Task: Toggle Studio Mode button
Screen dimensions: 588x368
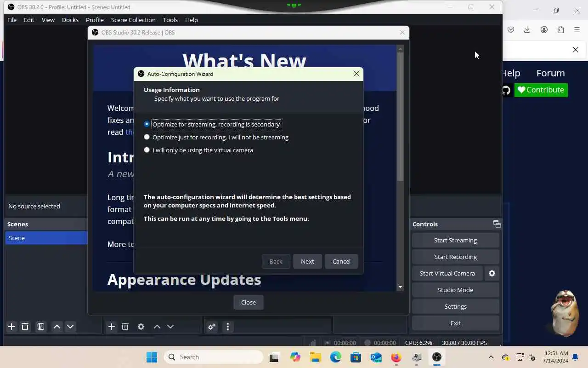Action: [455, 290]
